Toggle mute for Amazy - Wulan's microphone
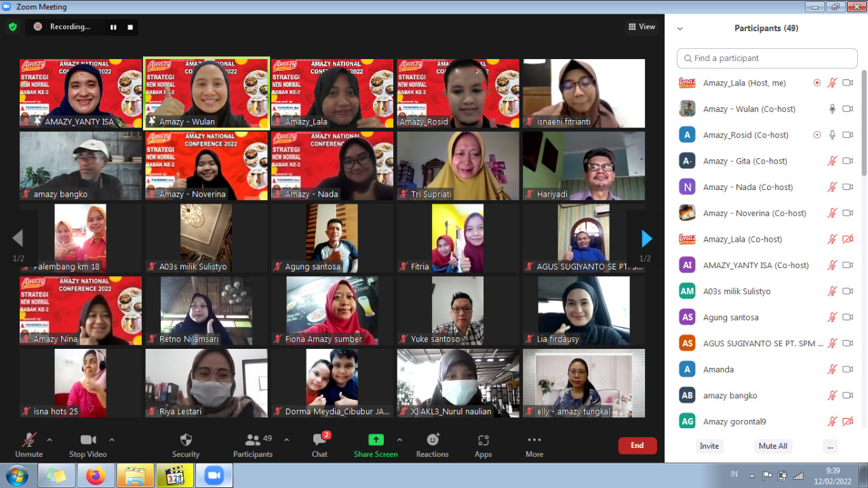Image resolution: width=868 pixels, height=488 pixels. [x=832, y=109]
